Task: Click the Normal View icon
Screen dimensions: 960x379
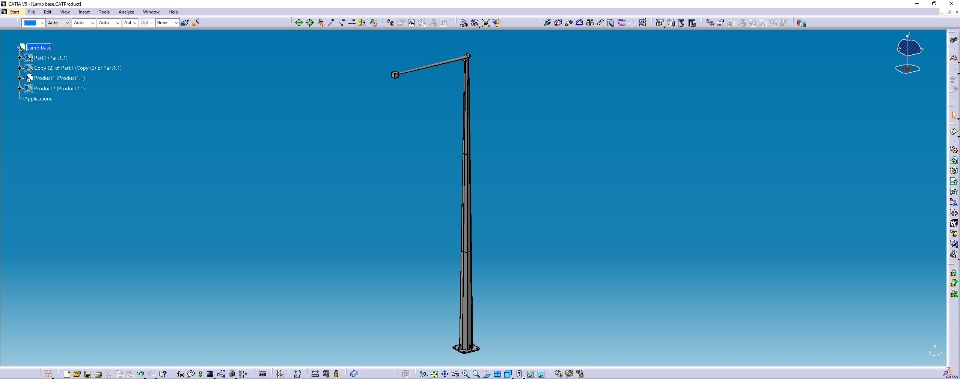Action: 487,373
